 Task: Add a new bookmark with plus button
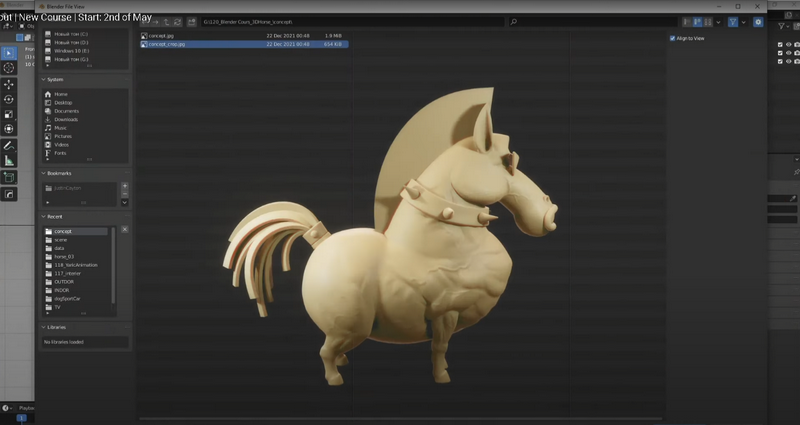point(124,186)
